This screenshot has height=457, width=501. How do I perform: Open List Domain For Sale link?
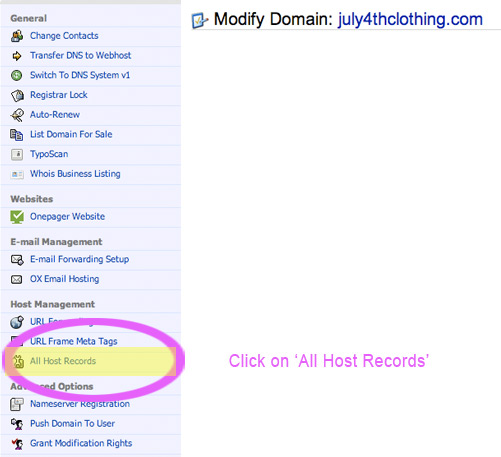(x=71, y=134)
